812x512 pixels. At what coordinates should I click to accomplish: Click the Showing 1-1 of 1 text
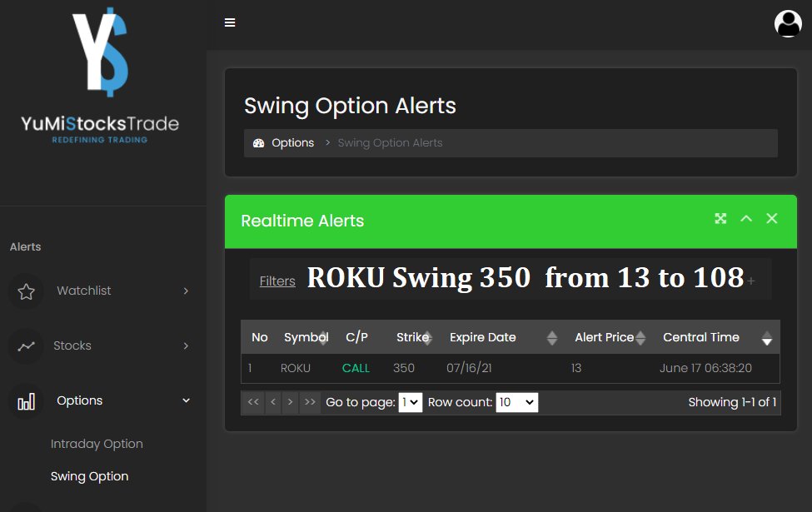click(732, 402)
